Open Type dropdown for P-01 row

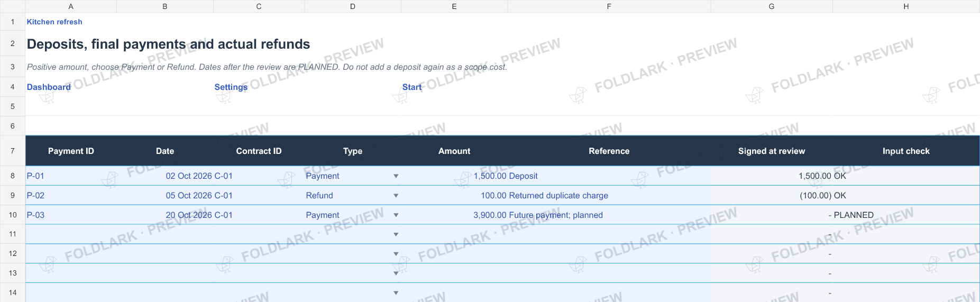click(396, 176)
